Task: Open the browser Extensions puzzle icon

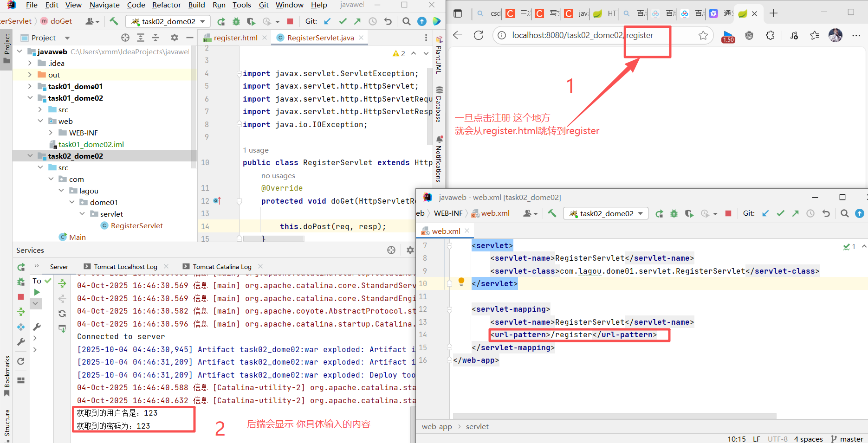Action: point(771,35)
